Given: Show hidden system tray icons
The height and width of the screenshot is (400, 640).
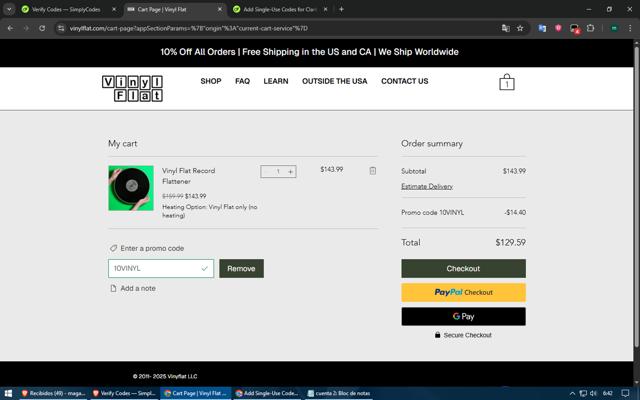Looking at the screenshot, I should (x=572, y=393).
